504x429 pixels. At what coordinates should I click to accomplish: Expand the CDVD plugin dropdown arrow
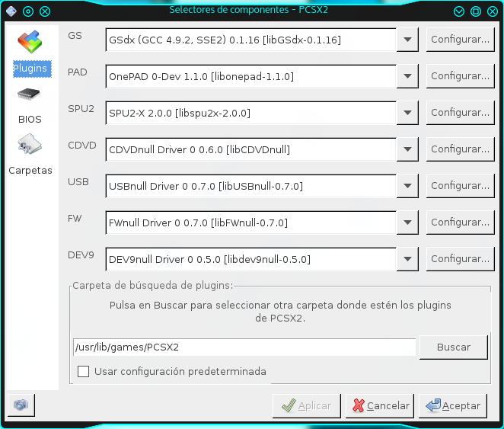point(407,149)
